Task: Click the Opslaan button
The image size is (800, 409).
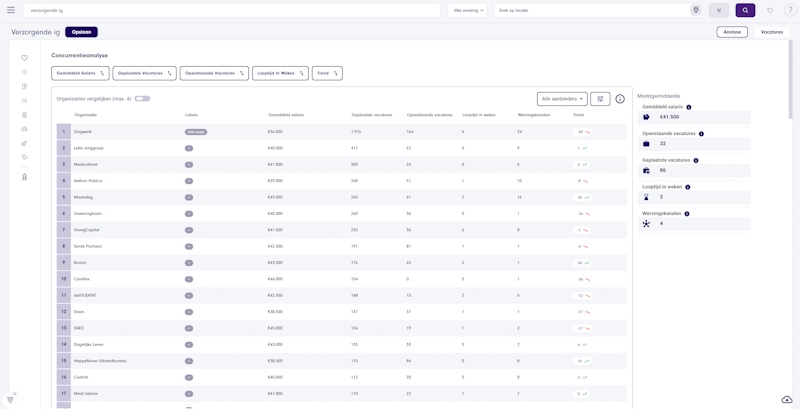Action: [x=82, y=32]
